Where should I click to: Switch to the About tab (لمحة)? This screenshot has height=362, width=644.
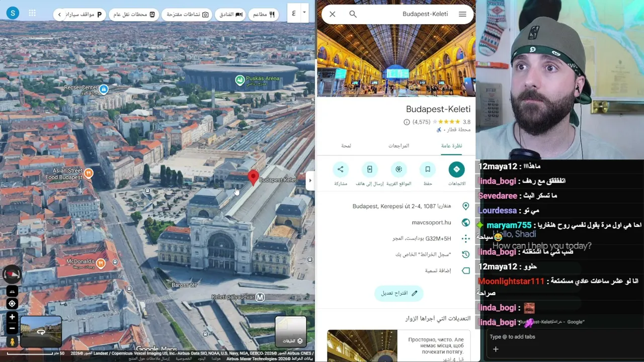click(346, 146)
